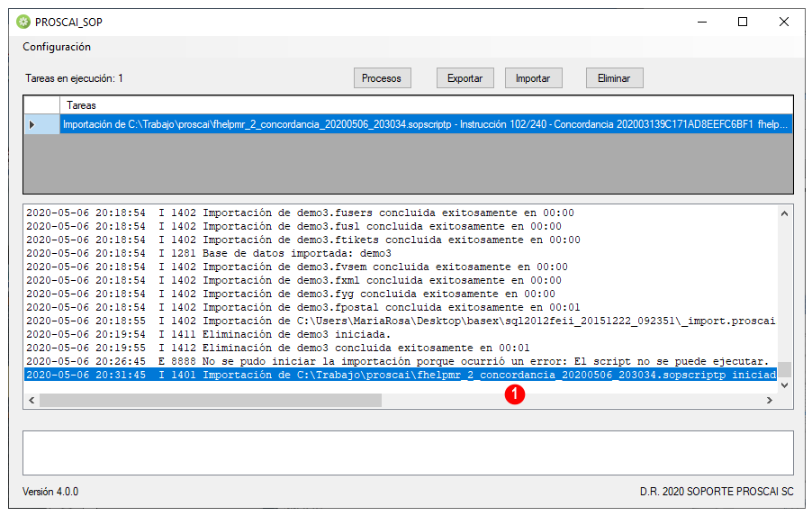Viewport: 812px width, 516px height.
Task: Minimize the PROSCAI_SOP window
Action: (702, 22)
